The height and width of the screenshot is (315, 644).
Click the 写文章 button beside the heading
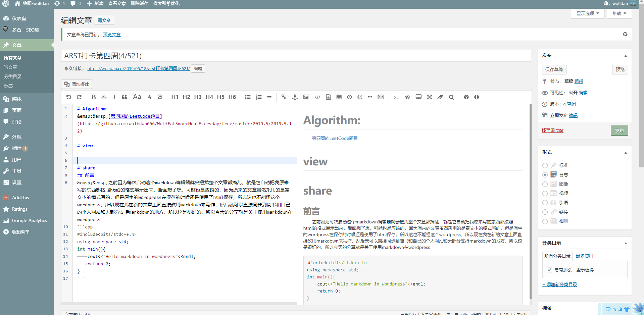(x=104, y=20)
